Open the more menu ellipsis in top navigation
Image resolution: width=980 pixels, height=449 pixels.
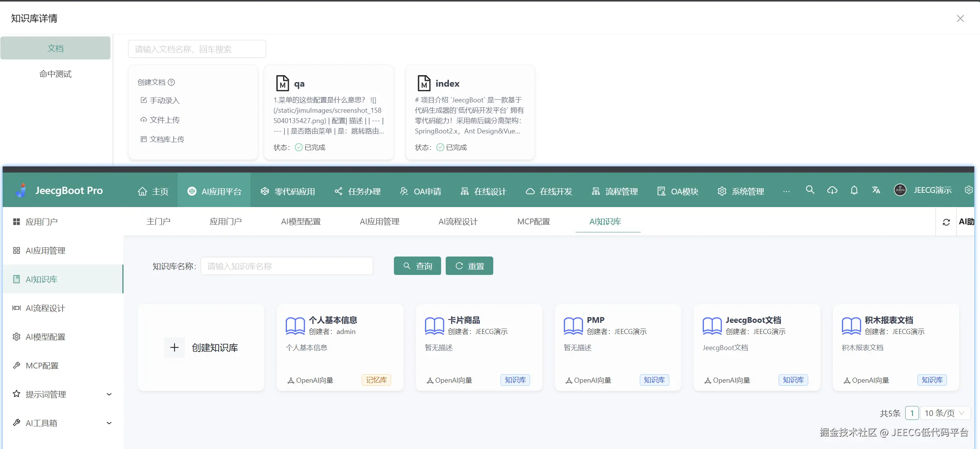(x=786, y=191)
